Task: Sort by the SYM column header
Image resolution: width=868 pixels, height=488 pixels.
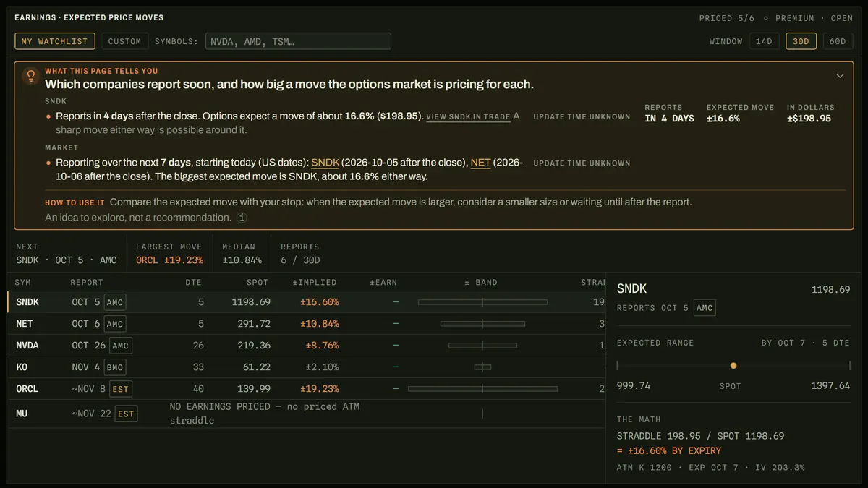Action: pyautogui.click(x=23, y=282)
